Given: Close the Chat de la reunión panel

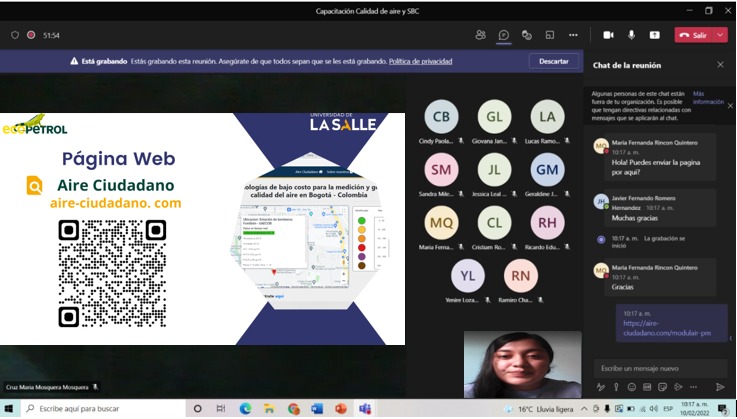Looking at the screenshot, I should click(x=720, y=65).
